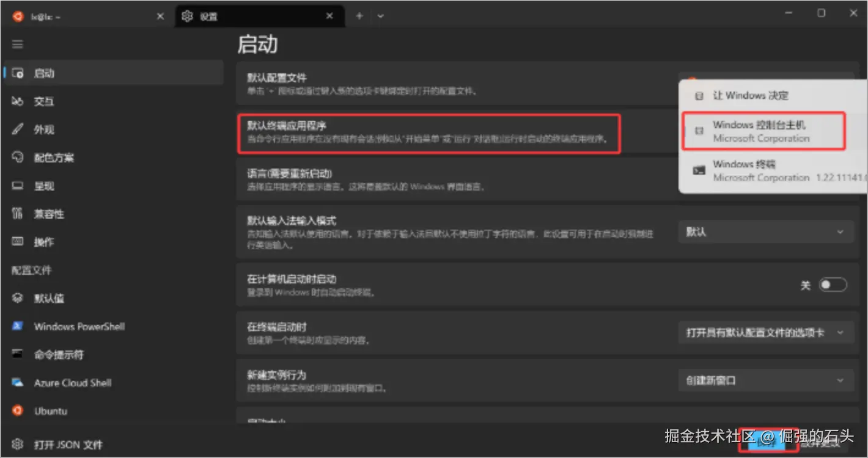Expand the 新建实例行为 创建新窗口 dropdown
This screenshot has width=868, height=458.
coord(766,380)
